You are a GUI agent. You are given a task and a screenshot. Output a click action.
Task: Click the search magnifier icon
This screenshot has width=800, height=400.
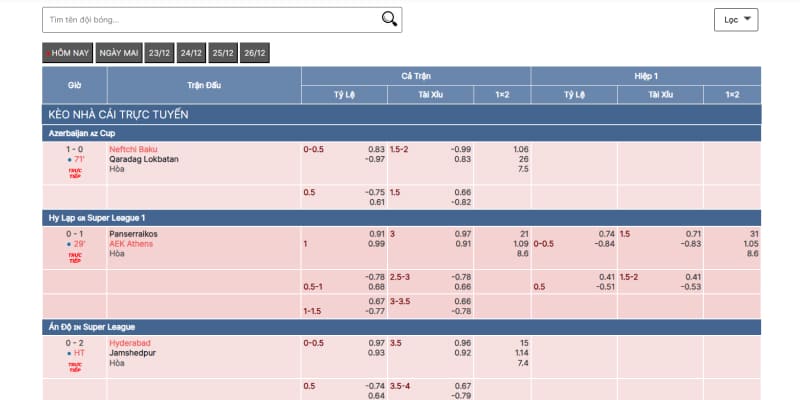(390, 18)
